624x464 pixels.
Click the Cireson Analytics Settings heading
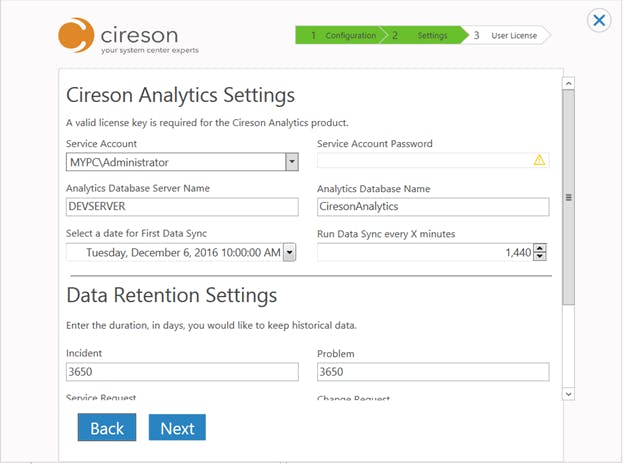pyautogui.click(x=180, y=95)
